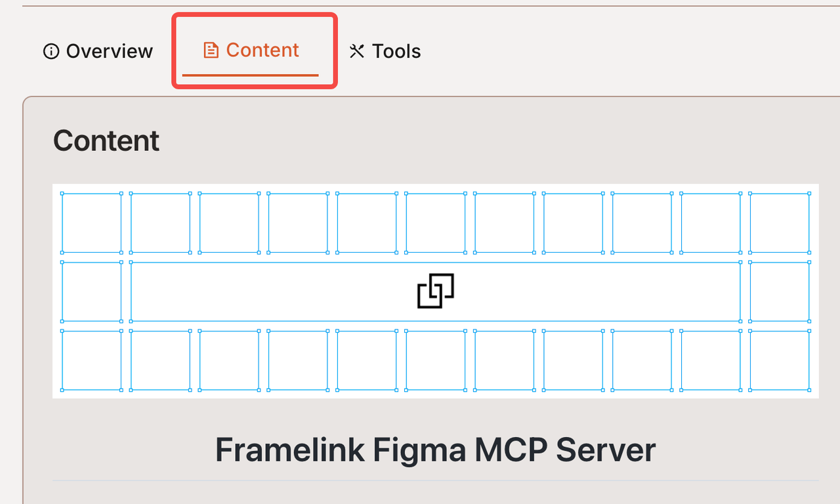Select the square directly below the Framelink logo
The width and height of the screenshot is (840, 504).
point(436,360)
